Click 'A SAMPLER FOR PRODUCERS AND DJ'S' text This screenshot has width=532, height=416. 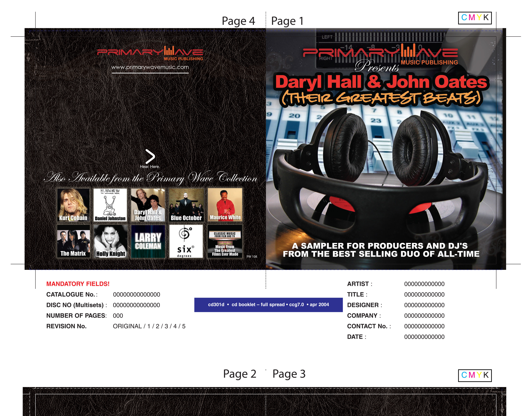tap(380, 246)
